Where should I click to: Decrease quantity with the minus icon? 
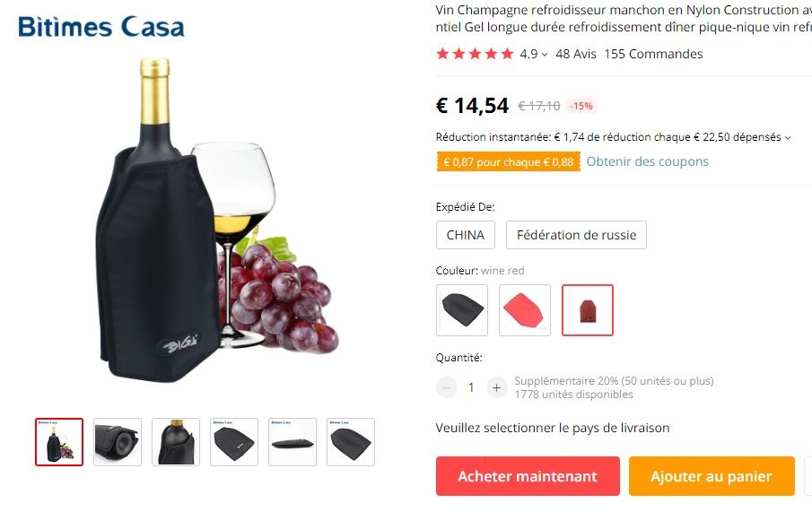tap(447, 387)
